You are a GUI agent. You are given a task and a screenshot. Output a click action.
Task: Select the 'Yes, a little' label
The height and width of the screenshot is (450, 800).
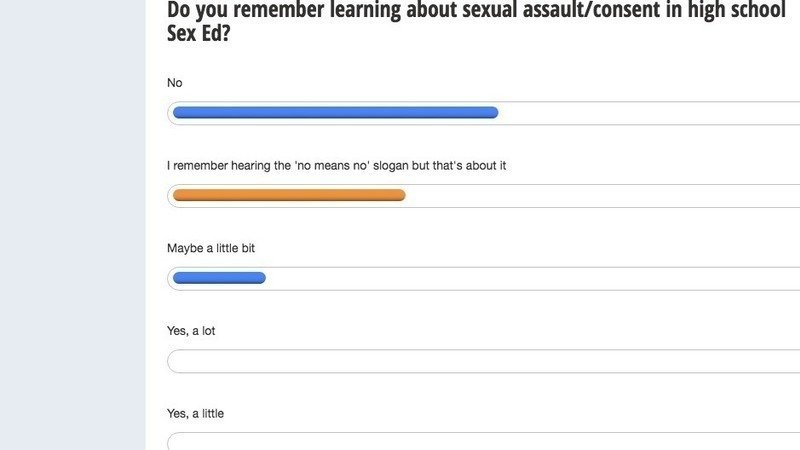(195, 413)
